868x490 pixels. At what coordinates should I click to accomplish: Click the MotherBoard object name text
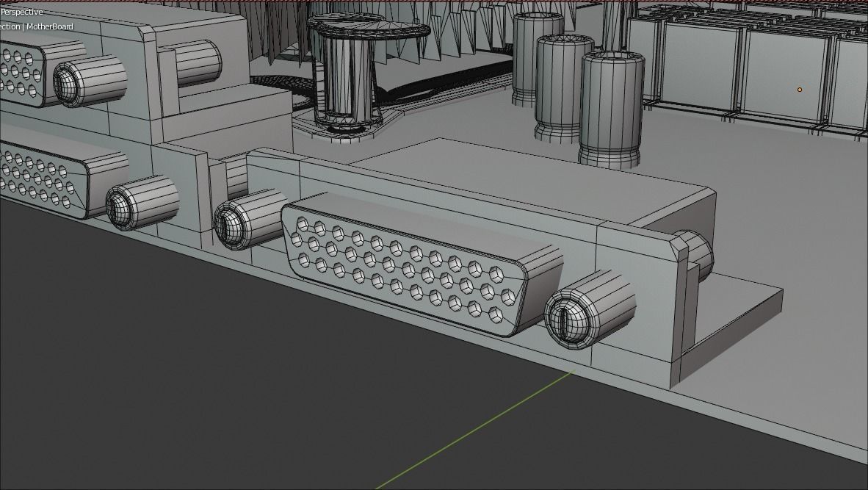pyautogui.click(x=50, y=26)
